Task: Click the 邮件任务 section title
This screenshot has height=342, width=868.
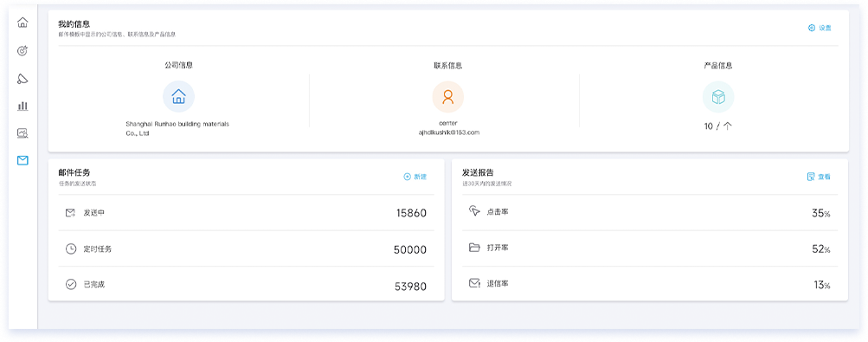Action: (x=74, y=173)
